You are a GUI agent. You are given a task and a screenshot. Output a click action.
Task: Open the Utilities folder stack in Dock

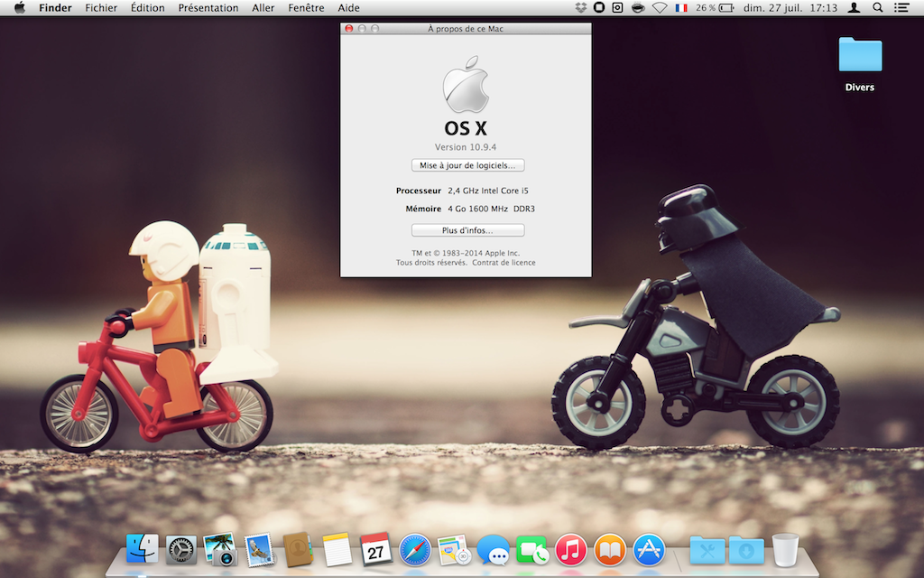(x=707, y=550)
